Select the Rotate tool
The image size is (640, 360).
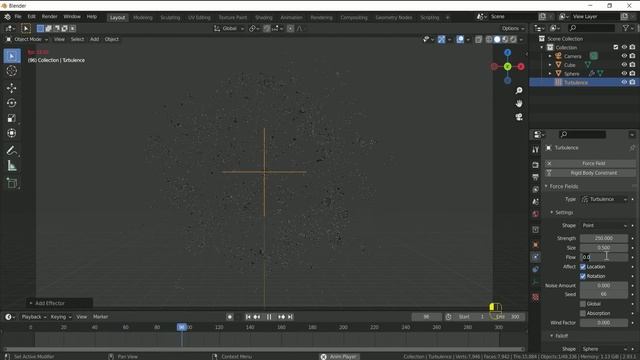12,103
